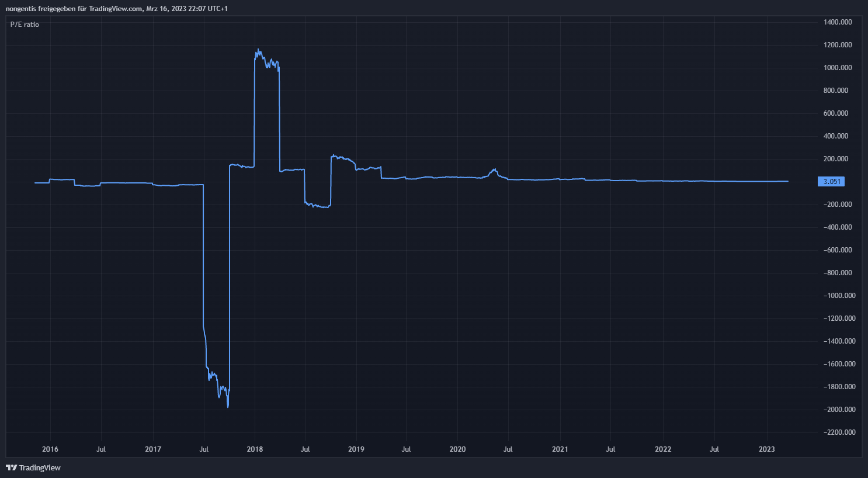This screenshot has width=868, height=478.
Task: Select the 200.000 price scale label
Action: [x=836, y=159]
